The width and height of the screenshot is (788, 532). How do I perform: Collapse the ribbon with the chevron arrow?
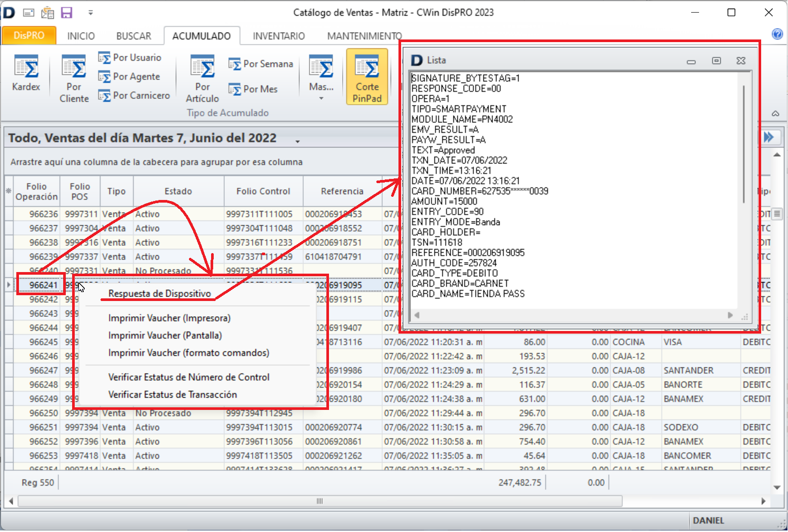coord(775,113)
